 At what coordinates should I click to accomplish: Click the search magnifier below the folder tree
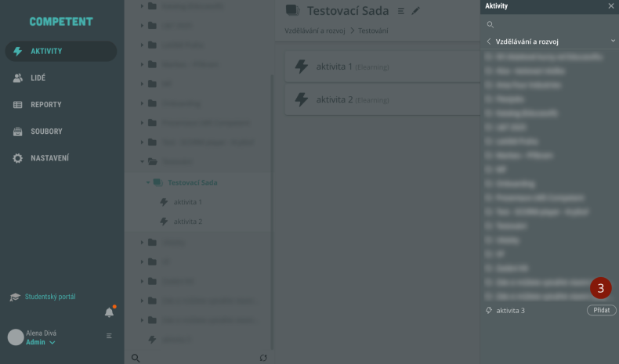136,358
